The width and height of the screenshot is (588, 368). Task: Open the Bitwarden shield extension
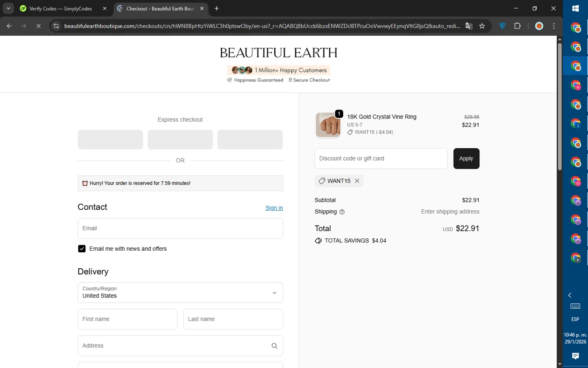[503, 26]
